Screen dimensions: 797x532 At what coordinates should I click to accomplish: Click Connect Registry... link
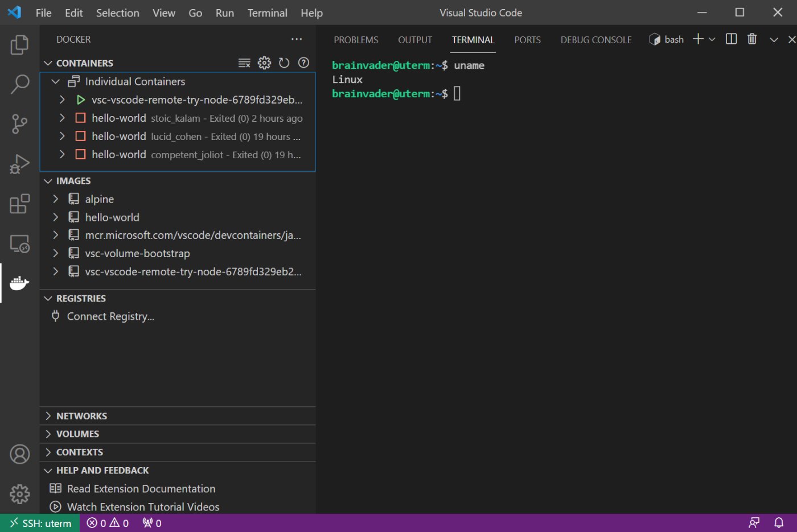110,316
